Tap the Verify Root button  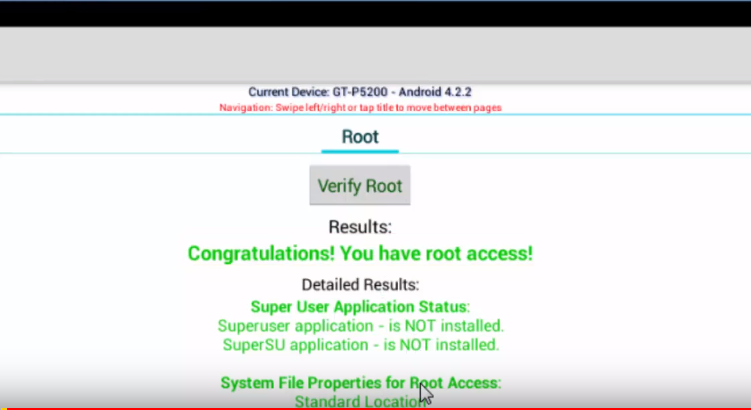click(x=360, y=185)
